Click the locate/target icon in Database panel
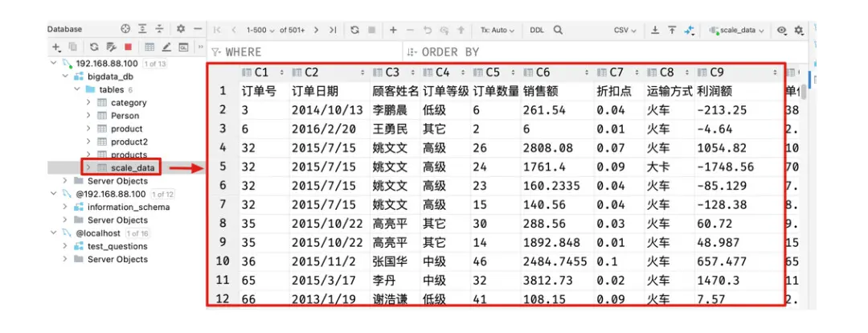 [125, 29]
